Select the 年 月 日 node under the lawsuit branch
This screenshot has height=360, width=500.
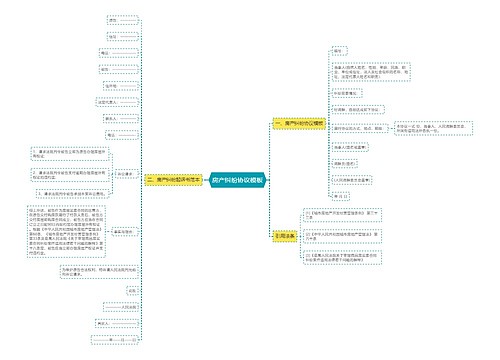click(x=115, y=340)
